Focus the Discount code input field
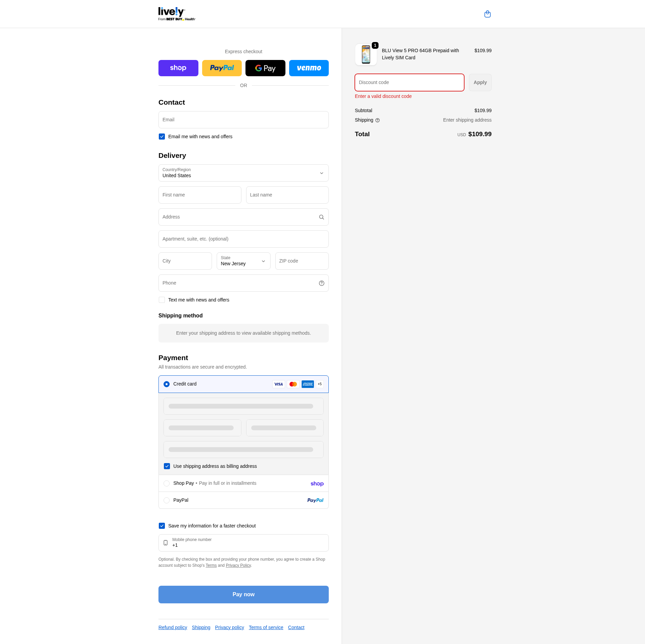The height and width of the screenshot is (644, 645). click(409, 83)
